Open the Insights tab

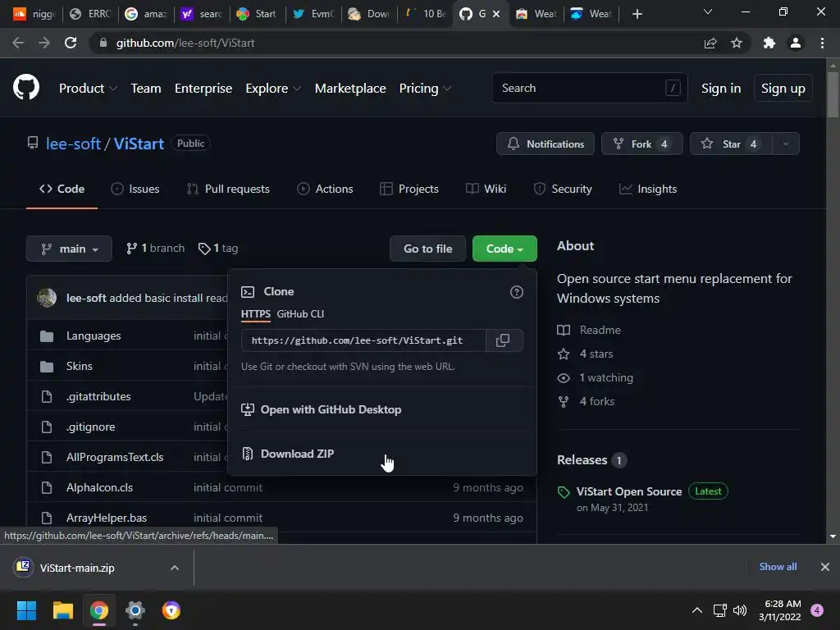(x=648, y=189)
